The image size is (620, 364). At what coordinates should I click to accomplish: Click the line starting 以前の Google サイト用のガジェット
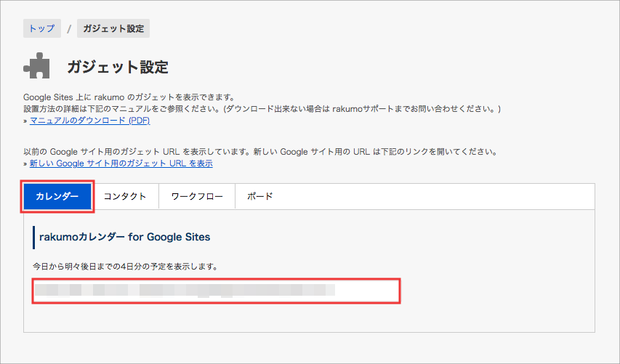pos(261,152)
